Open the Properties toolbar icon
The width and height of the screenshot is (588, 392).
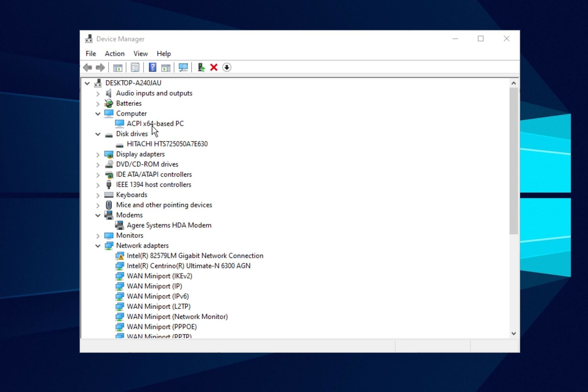tap(135, 67)
